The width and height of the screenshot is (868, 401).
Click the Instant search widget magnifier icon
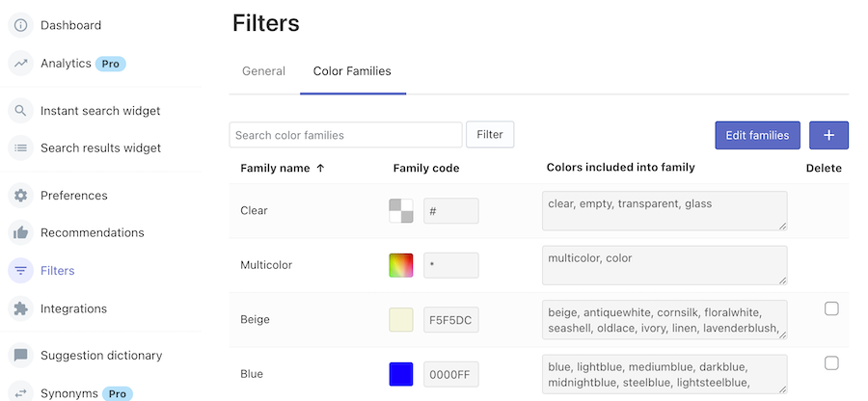(x=20, y=111)
